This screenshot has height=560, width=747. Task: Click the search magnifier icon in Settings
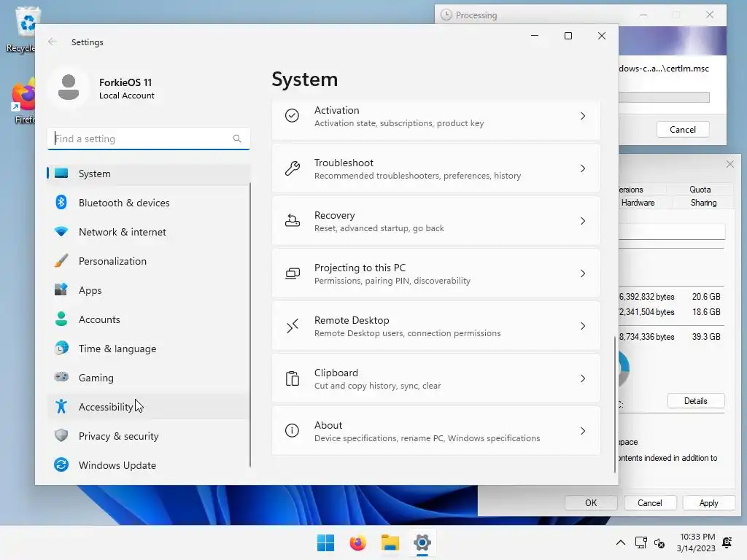click(237, 139)
